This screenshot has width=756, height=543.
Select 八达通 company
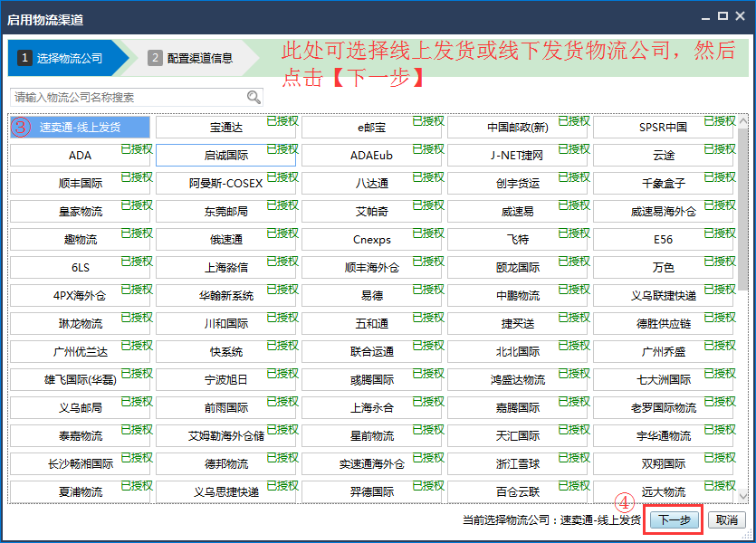[372, 183]
